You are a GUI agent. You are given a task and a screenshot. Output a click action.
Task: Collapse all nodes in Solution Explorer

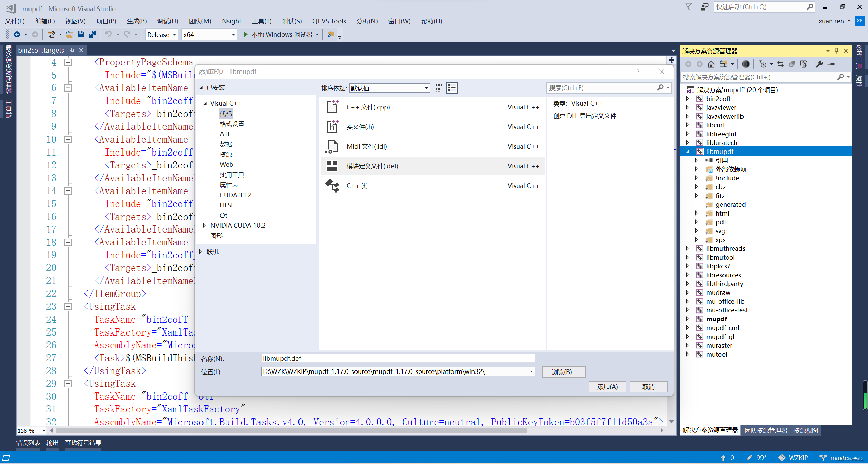(x=792, y=64)
